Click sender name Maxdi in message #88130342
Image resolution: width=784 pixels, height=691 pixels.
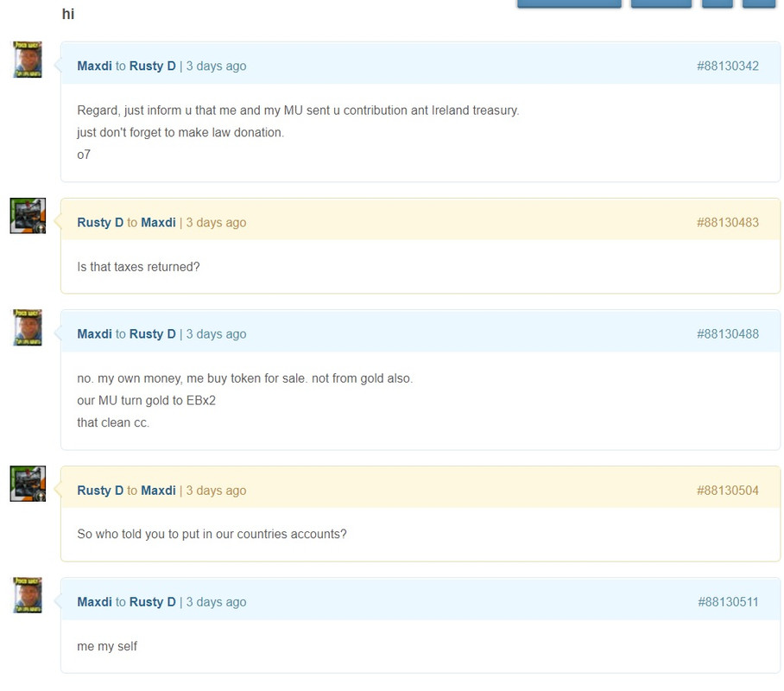click(x=94, y=66)
